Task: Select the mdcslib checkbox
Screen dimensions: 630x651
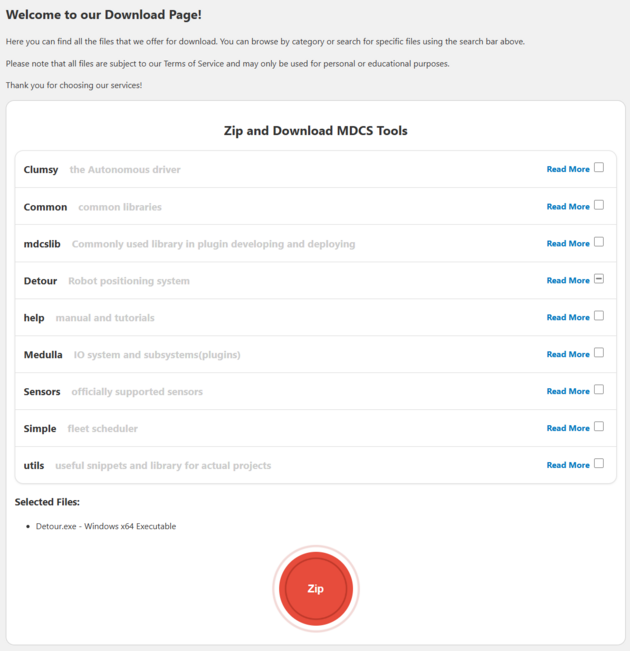Action: tap(599, 242)
